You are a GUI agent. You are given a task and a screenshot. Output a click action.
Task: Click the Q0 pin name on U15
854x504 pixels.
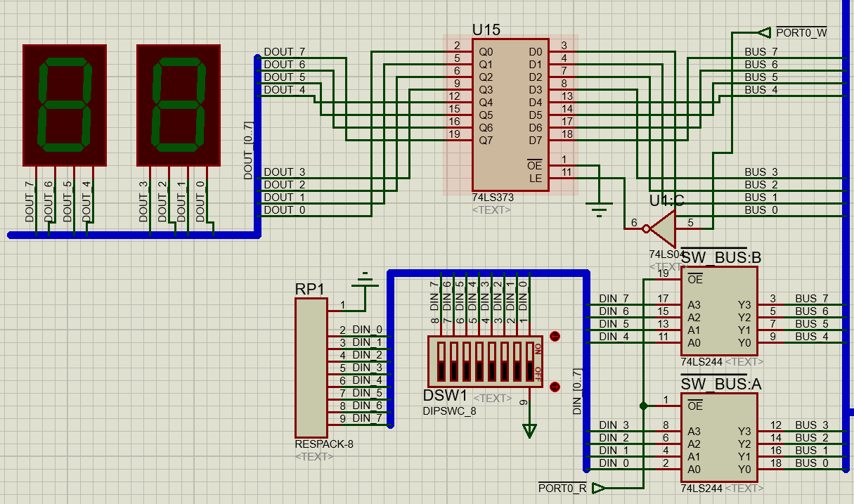(486, 52)
